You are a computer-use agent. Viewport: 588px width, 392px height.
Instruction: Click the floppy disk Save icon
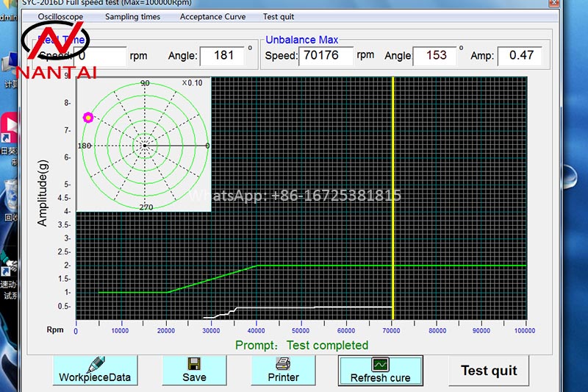[x=194, y=364]
